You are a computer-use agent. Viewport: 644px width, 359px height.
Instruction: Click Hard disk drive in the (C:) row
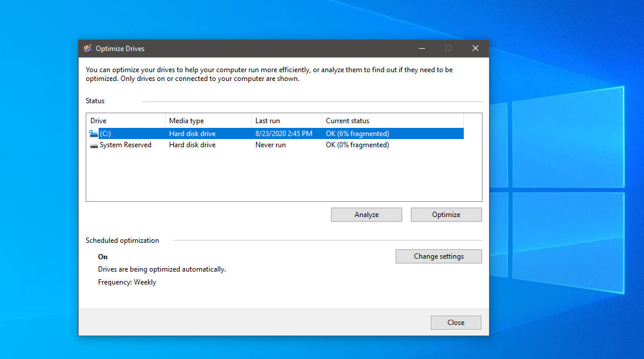[192, 134]
